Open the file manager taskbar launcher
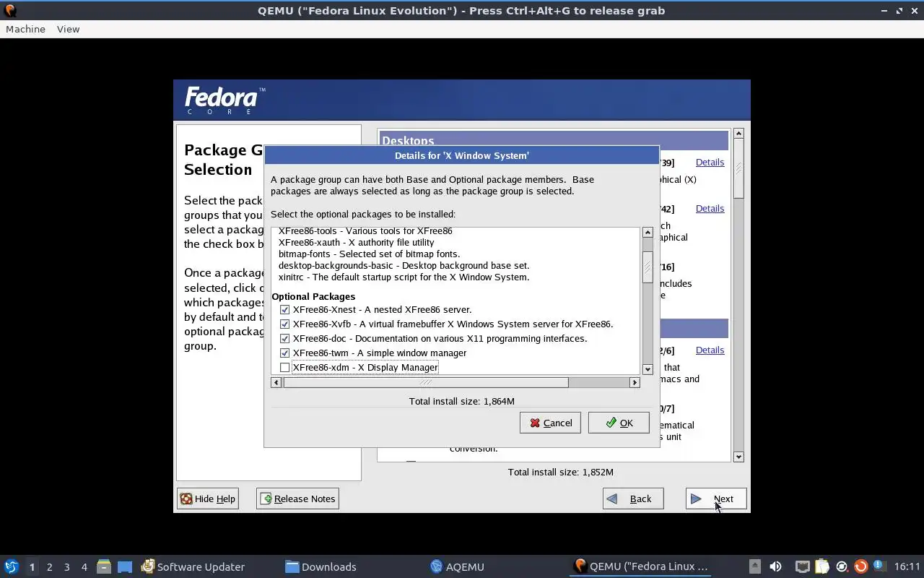The width and height of the screenshot is (924, 578). click(103, 566)
